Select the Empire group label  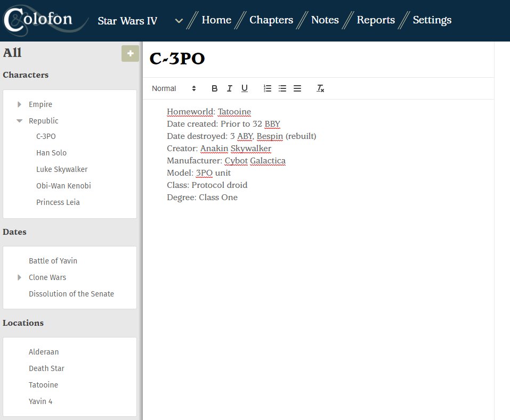[x=41, y=104]
